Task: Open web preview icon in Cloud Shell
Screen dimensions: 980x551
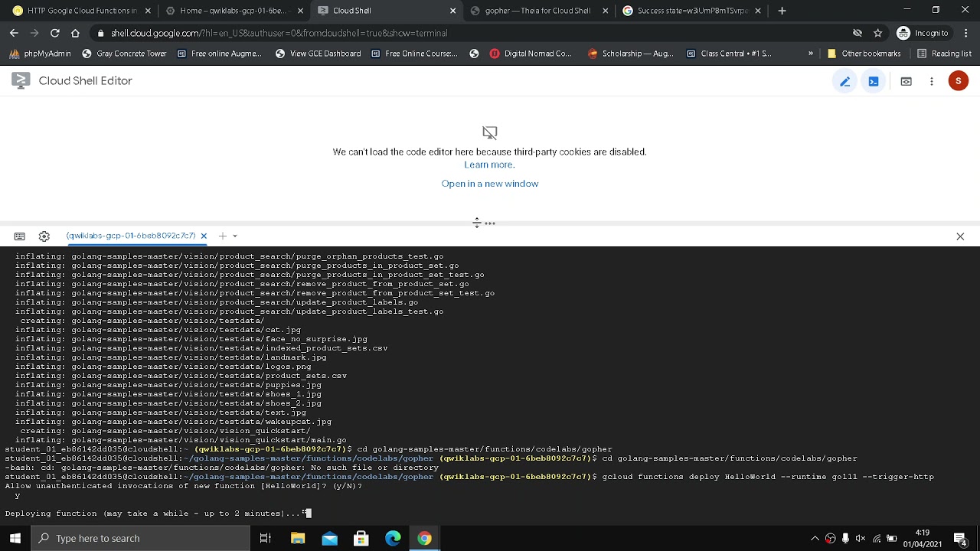Action: pyautogui.click(x=906, y=81)
